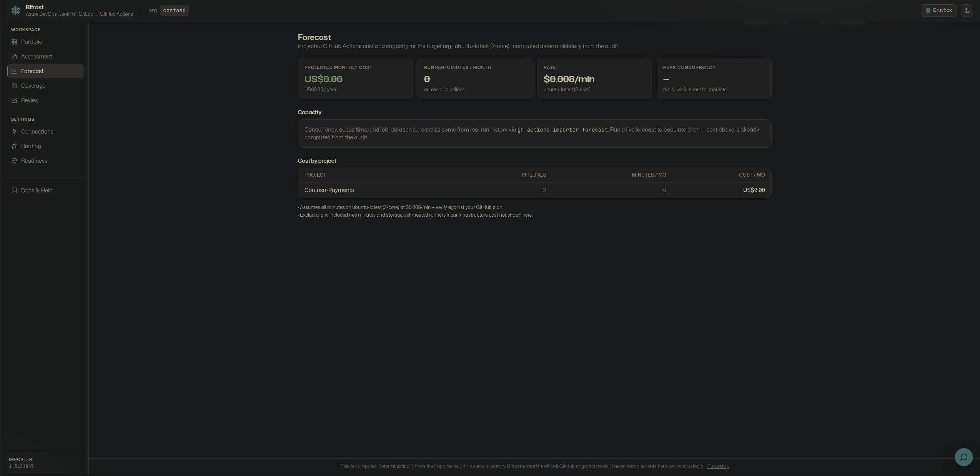Click the WORKSPACE section label
Viewport: 980px width, 476px height.
pos(26,30)
